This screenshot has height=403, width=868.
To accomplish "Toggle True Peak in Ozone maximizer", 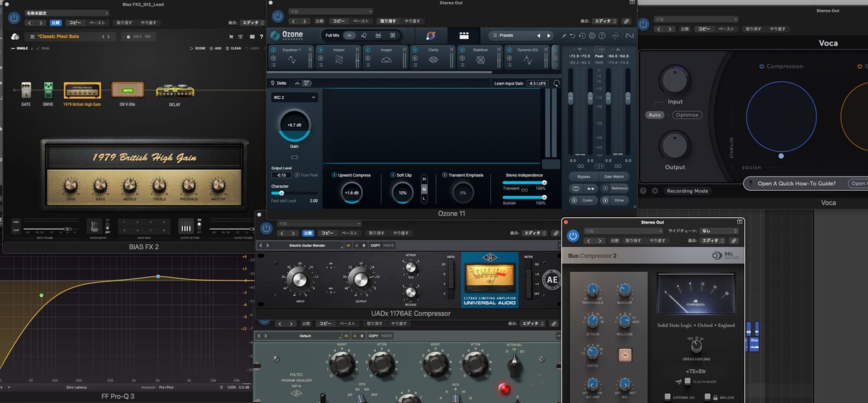I will tap(297, 174).
